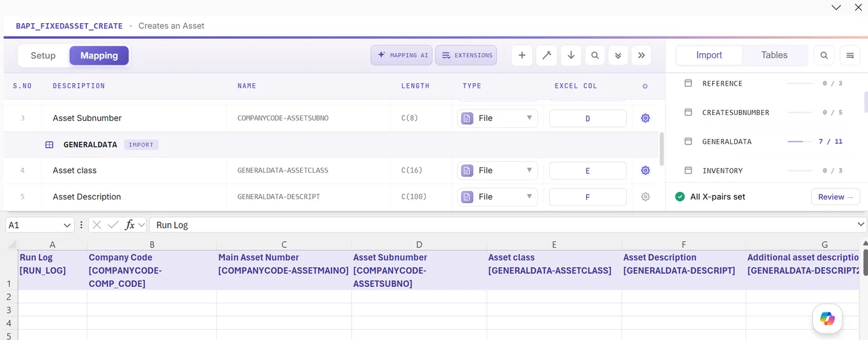868x340 pixels.
Task: Click Excel column field showing F
Action: [587, 197]
